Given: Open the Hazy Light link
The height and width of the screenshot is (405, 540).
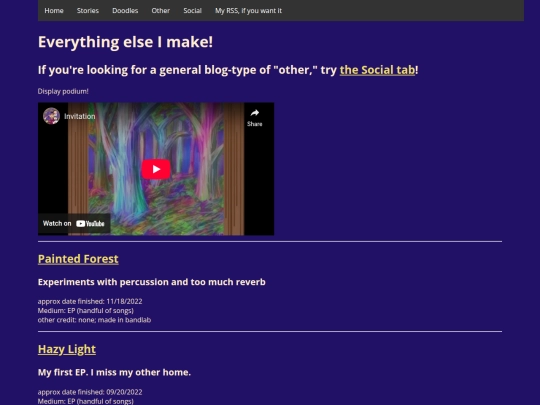Looking at the screenshot, I should 67,349.
